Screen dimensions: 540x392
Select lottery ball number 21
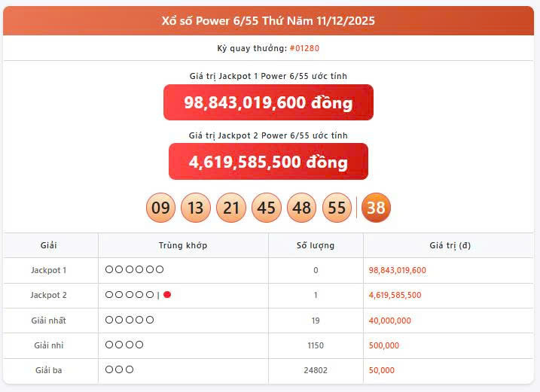(231, 208)
